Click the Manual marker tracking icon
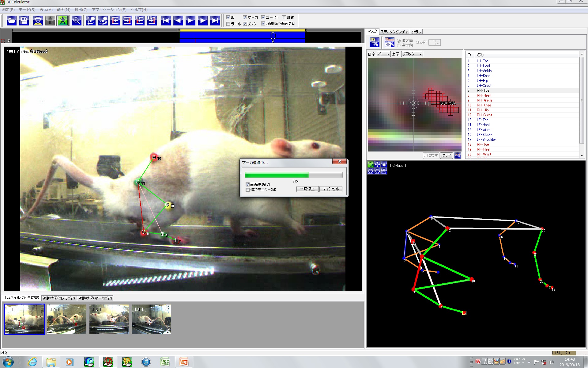 [x=389, y=42]
